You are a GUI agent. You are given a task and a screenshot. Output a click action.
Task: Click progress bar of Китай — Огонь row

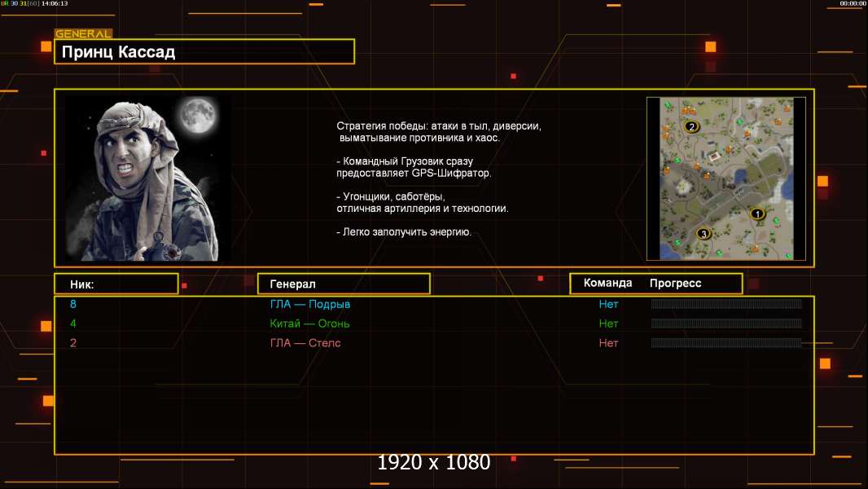point(726,323)
